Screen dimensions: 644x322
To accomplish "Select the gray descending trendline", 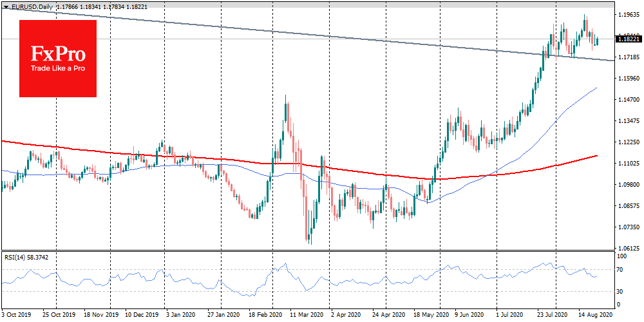I will pyautogui.click(x=322, y=35).
